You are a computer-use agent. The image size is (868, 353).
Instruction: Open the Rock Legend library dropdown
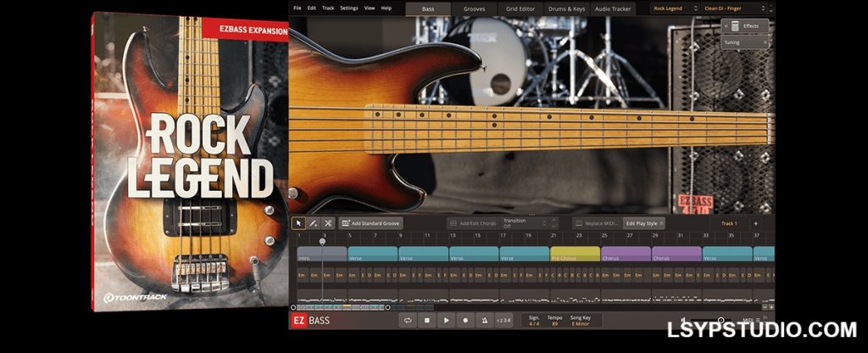(x=675, y=8)
